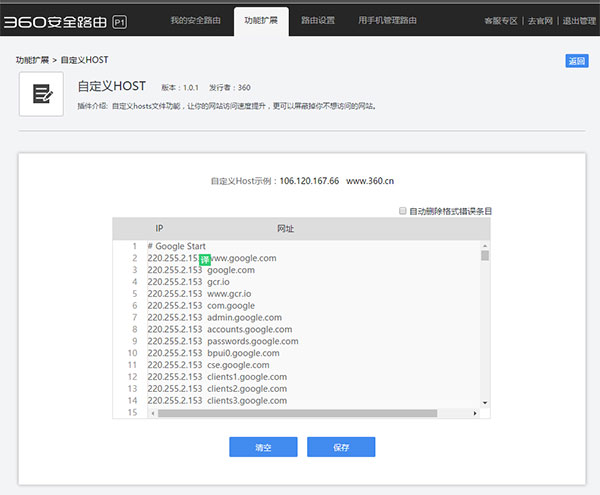Click the 'google.com' entry on line 3
This screenshot has width=600, height=495.
(x=231, y=270)
